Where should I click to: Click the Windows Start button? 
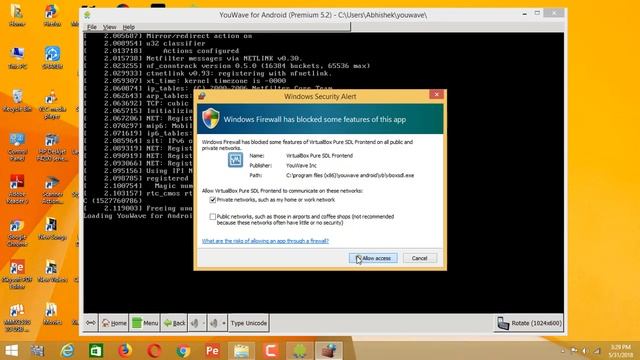11,351
